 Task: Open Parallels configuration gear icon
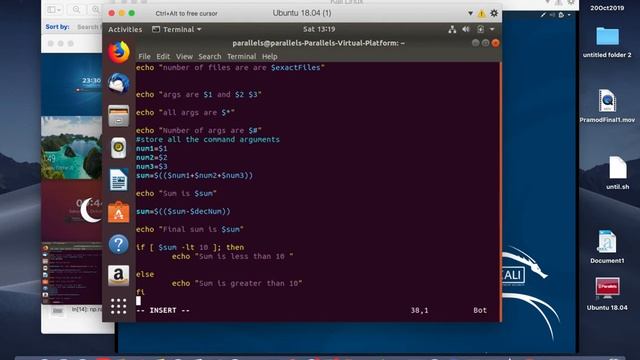494,13
